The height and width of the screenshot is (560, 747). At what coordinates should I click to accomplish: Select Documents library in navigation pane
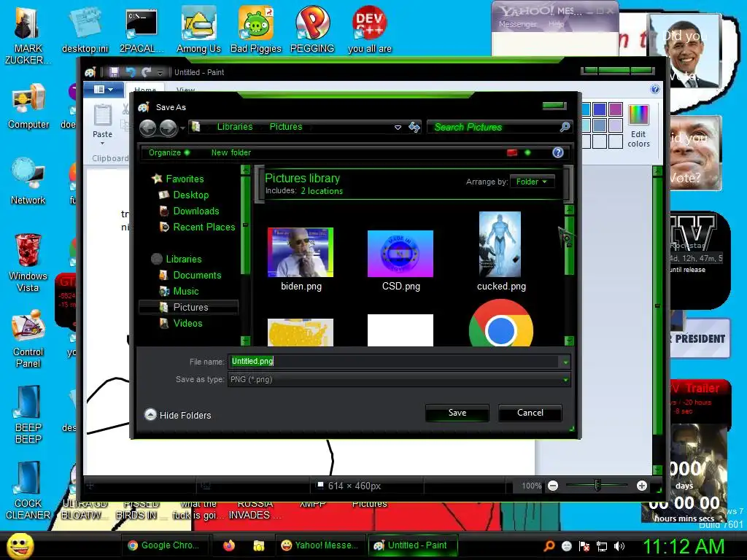point(197,275)
